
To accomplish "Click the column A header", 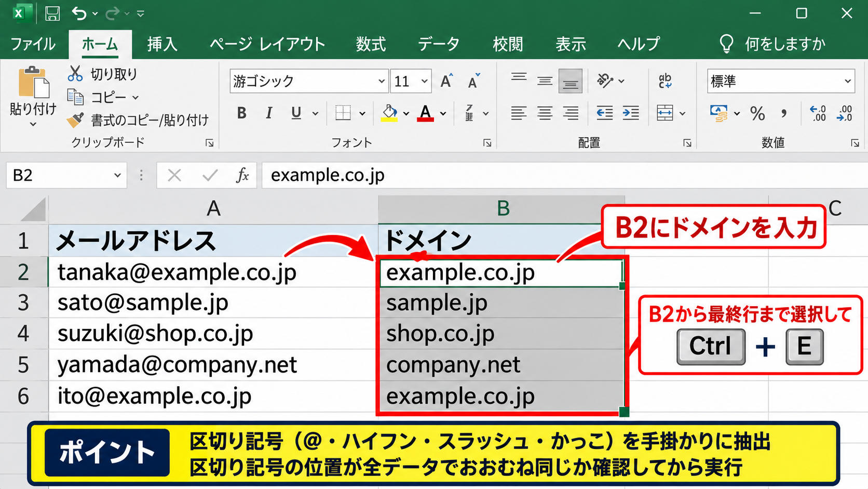I will coord(213,208).
